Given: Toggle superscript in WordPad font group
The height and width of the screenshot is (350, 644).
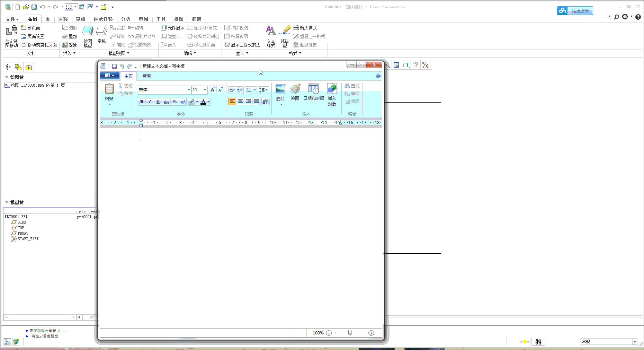Looking at the screenshot, I should click(x=183, y=102).
